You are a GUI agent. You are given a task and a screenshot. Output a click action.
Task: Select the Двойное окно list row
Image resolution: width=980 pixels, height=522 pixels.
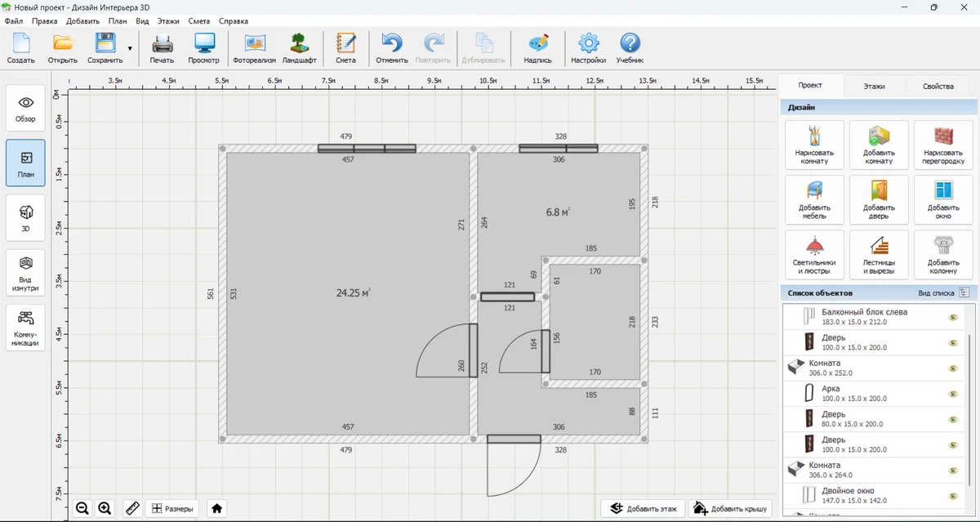tap(872, 496)
